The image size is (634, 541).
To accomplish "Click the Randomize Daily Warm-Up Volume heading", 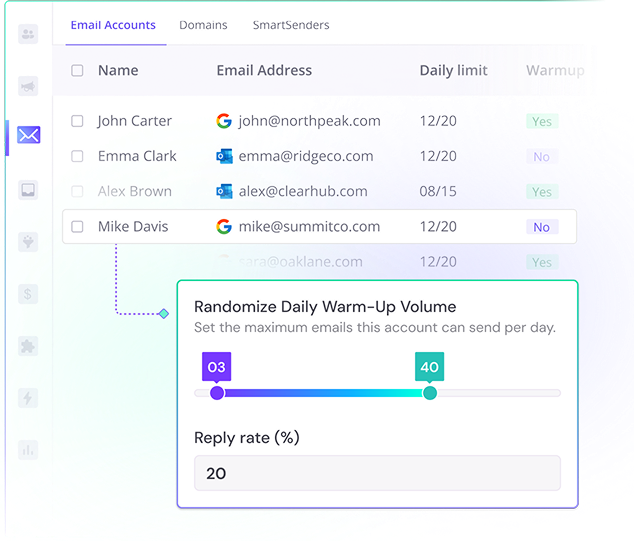I will 325,307.
